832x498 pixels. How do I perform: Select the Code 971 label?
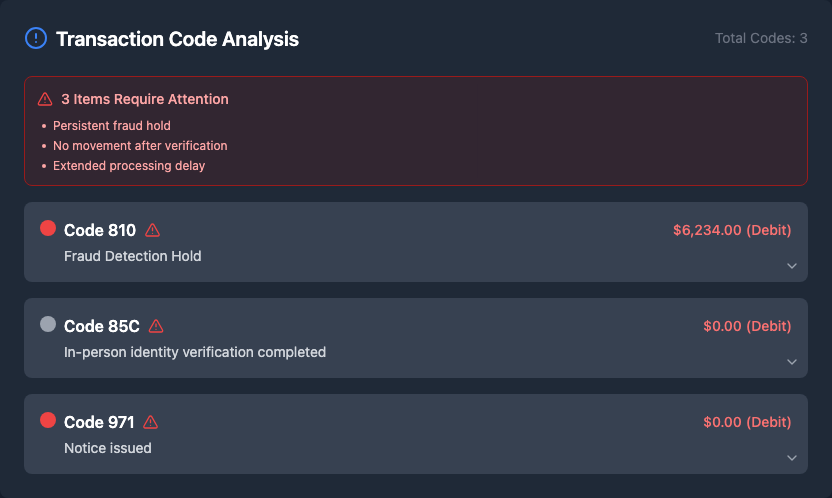tap(99, 422)
